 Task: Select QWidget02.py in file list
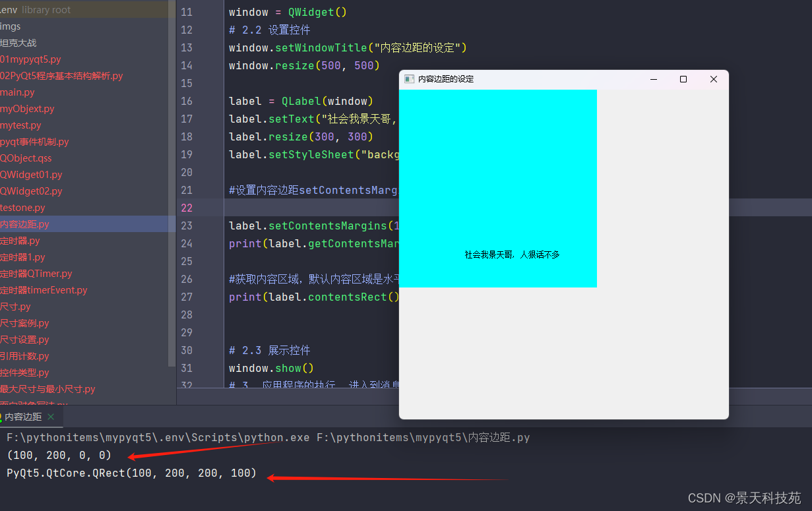coord(31,191)
